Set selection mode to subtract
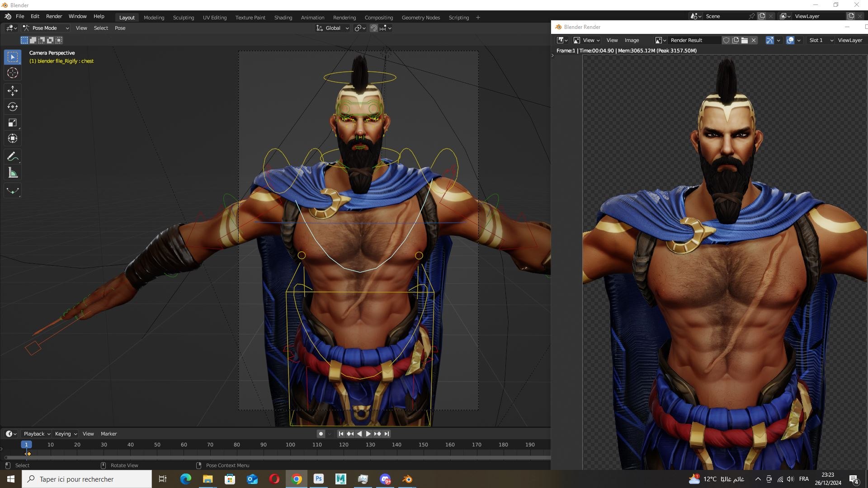This screenshot has height=488, width=868. (x=42, y=40)
